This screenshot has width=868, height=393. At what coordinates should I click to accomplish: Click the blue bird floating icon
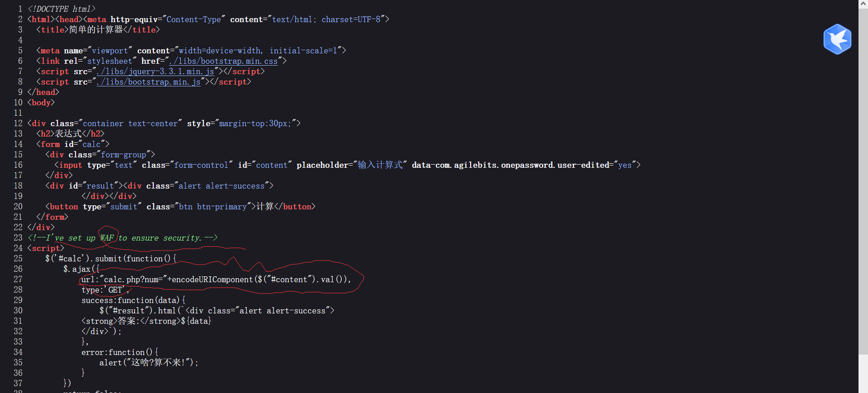[837, 39]
